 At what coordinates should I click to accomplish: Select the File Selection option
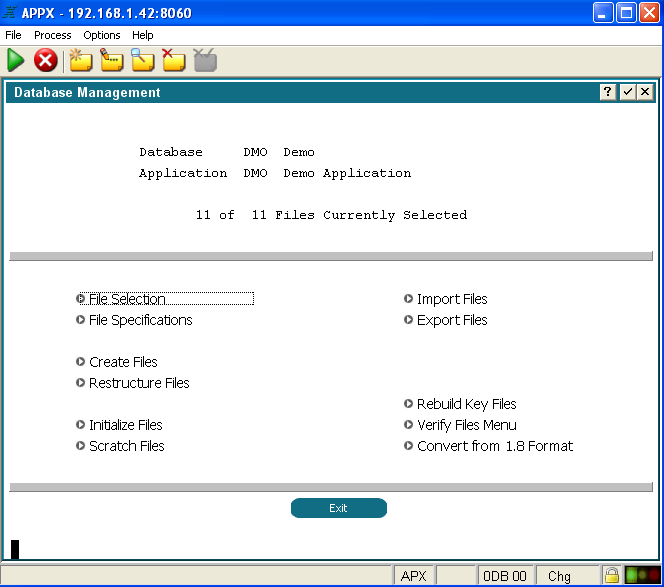point(127,299)
